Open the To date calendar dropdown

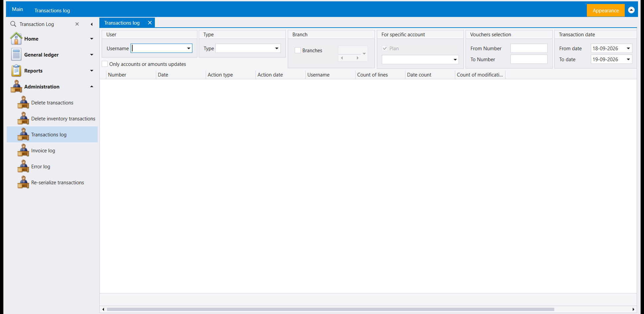[628, 59]
